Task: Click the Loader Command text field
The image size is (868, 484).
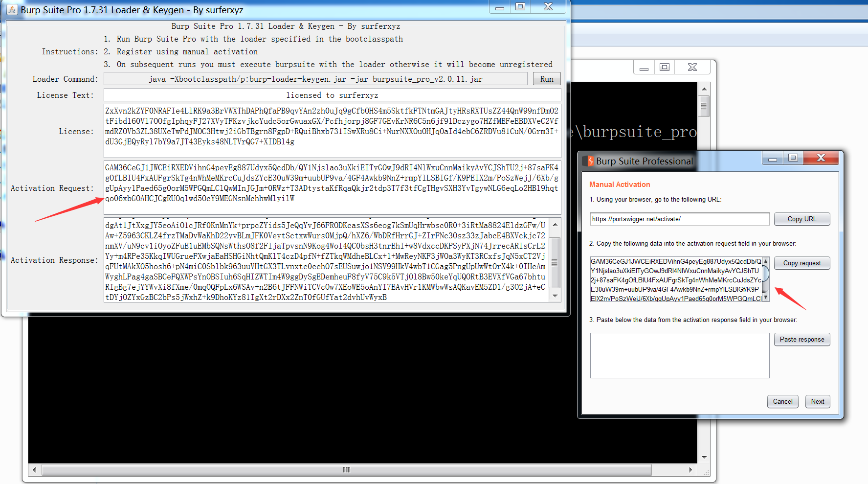Action: 315,79
